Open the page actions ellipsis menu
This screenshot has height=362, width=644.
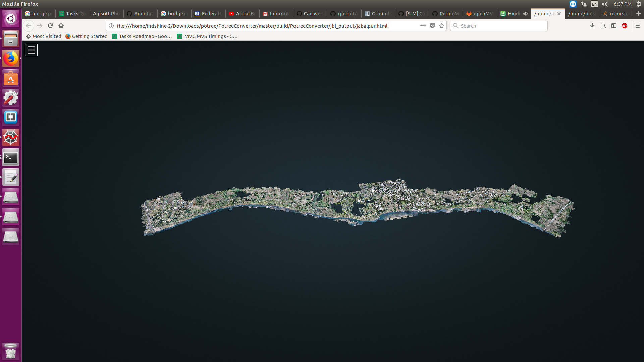click(x=423, y=26)
